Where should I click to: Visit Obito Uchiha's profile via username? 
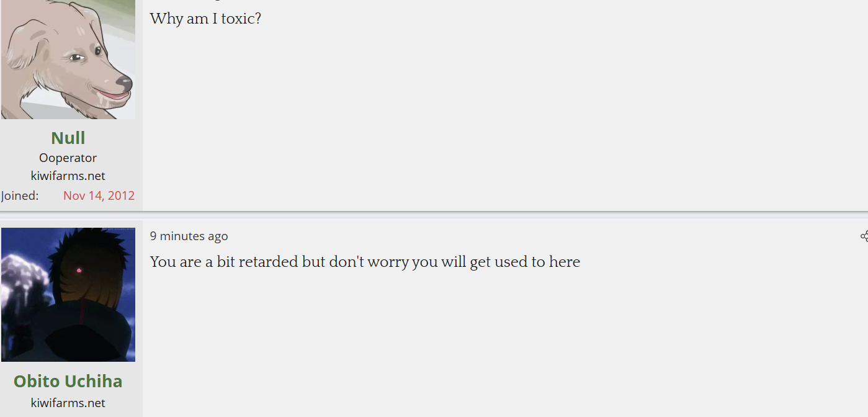click(68, 381)
